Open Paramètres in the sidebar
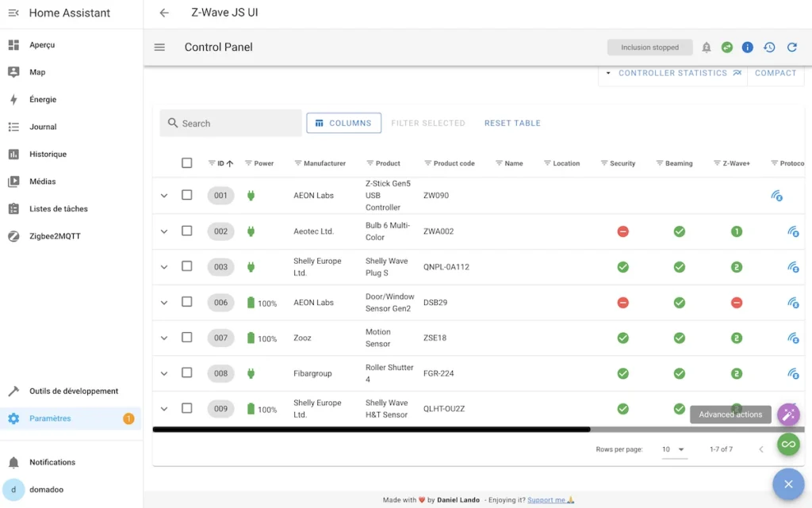 (x=71, y=418)
